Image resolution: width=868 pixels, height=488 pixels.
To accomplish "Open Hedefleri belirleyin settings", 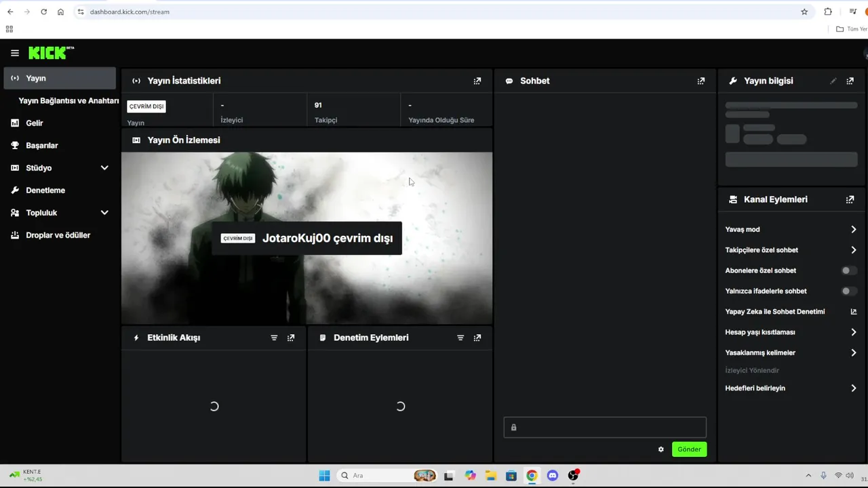I will point(791,388).
